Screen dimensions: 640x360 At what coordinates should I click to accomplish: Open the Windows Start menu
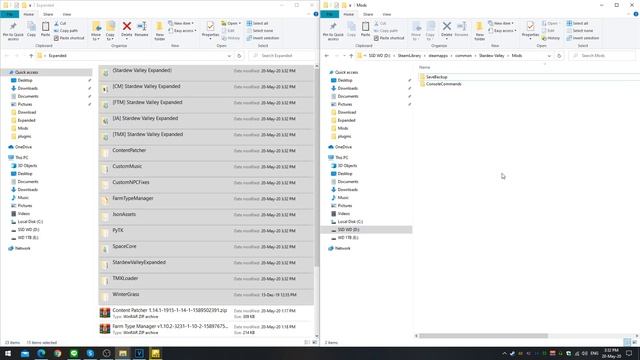point(8,353)
